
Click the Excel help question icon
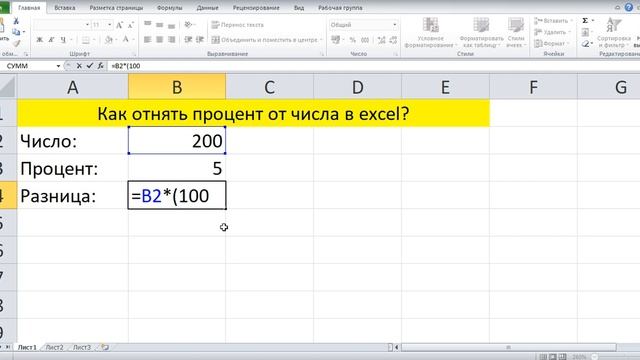[x=629, y=7]
